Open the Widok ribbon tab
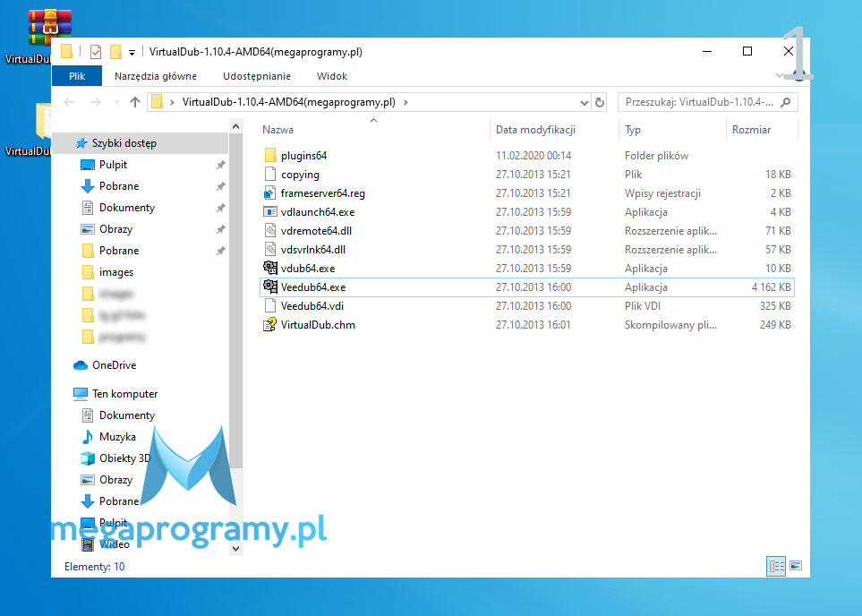 [x=332, y=76]
